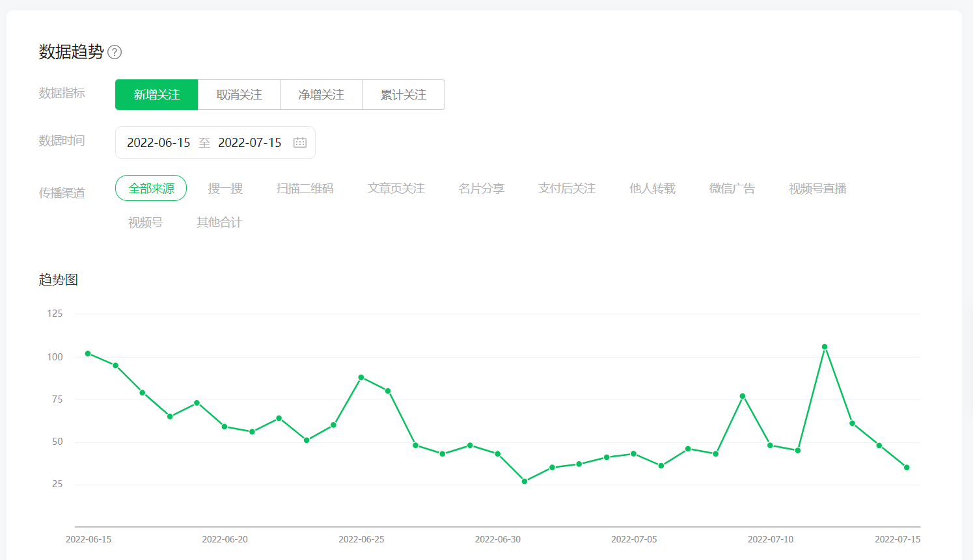The image size is (973, 560).
Task: Click the end date 2022-07-15
Action: tap(250, 142)
